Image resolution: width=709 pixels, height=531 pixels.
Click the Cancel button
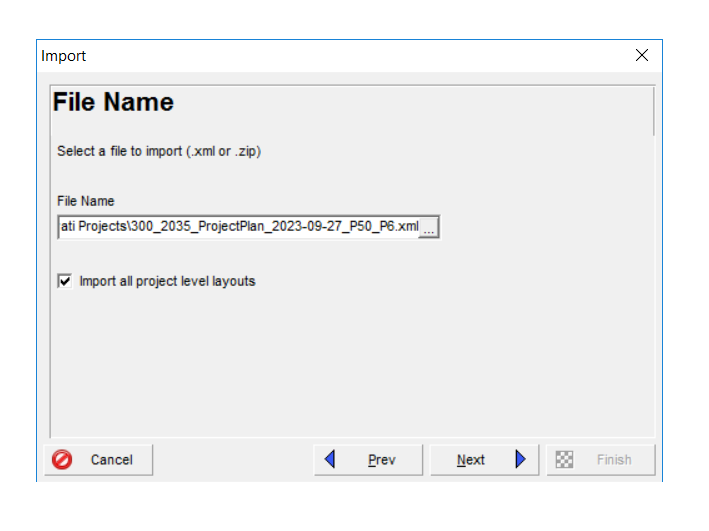tap(99, 460)
